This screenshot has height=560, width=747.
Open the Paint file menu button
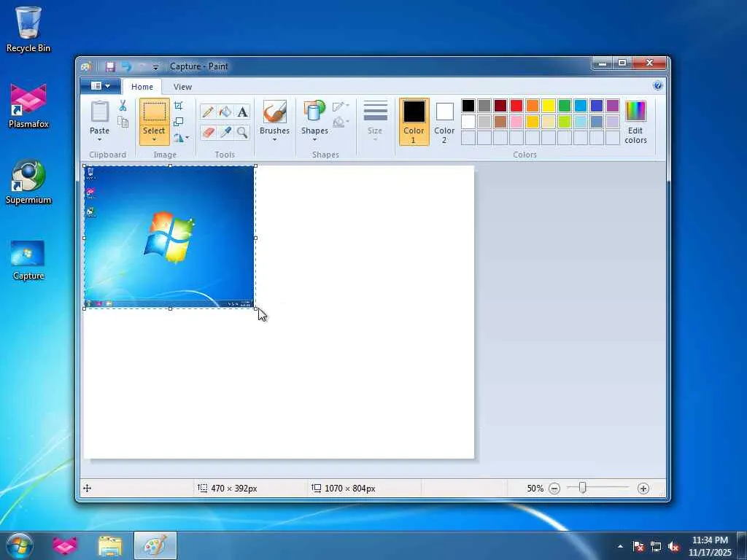(101, 86)
